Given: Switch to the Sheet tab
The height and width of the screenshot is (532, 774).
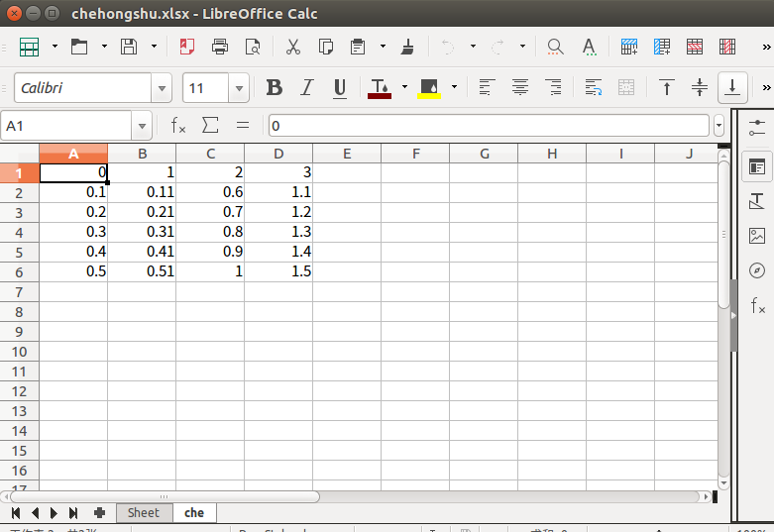Looking at the screenshot, I should click(144, 513).
